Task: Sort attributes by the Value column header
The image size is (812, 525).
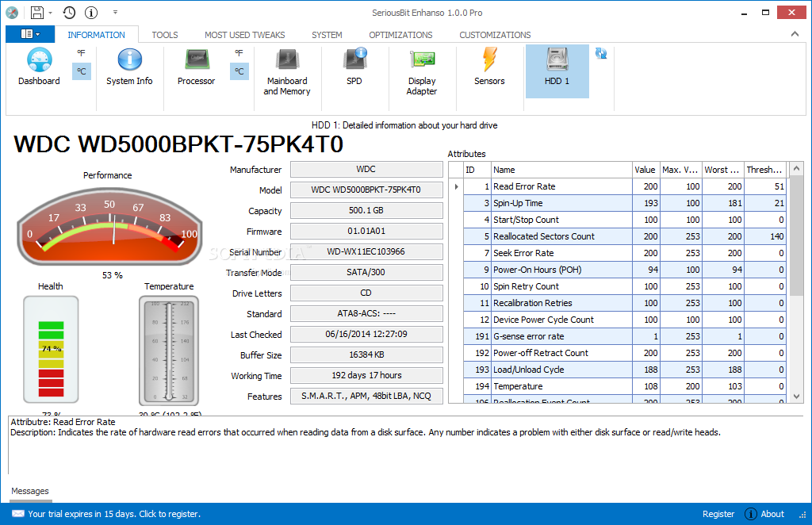Action: coord(645,170)
